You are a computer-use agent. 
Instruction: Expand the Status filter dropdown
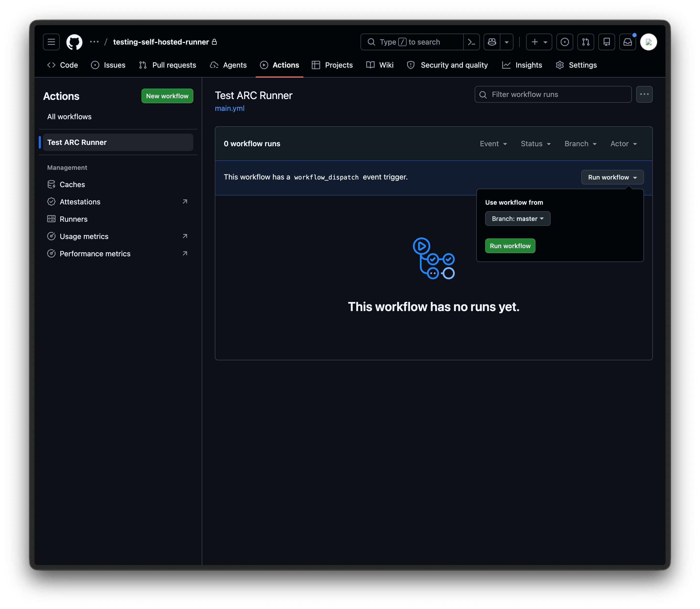click(536, 144)
